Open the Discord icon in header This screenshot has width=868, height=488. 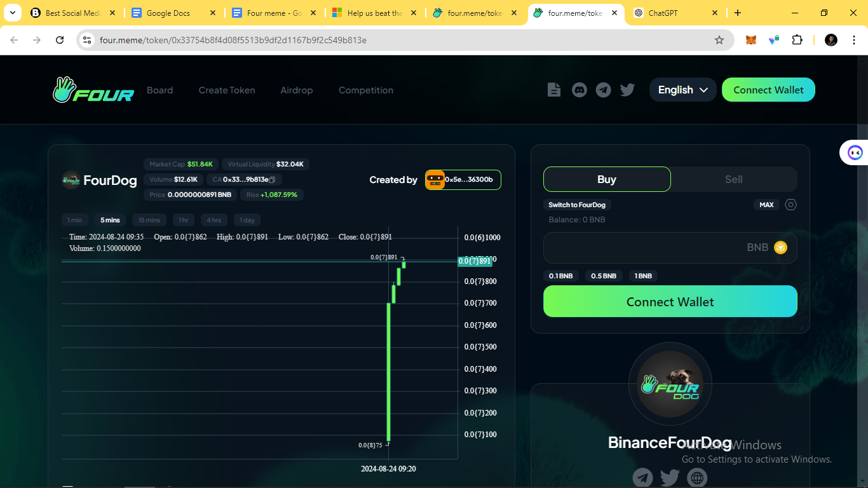pos(580,90)
